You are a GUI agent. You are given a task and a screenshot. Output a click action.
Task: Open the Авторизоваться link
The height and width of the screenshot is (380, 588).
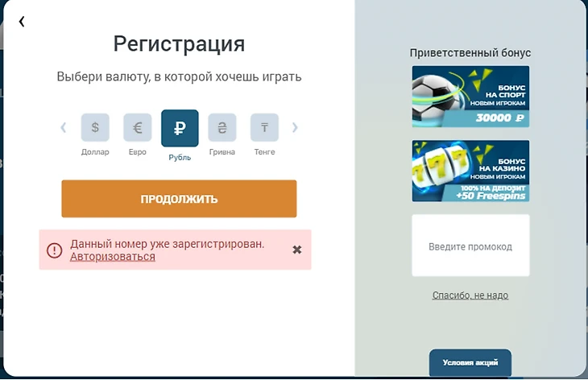(113, 257)
